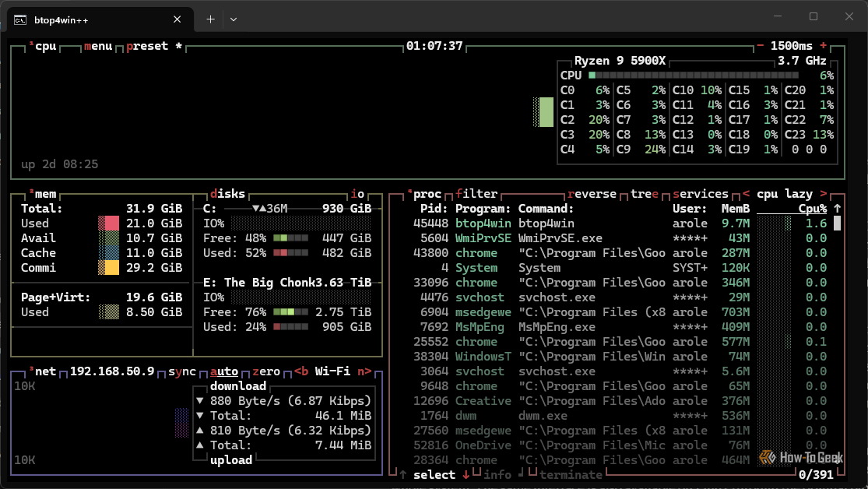This screenshot has width=868, height=489.
Task: Enable tree view for processes
Action: (x=645, y=194)
